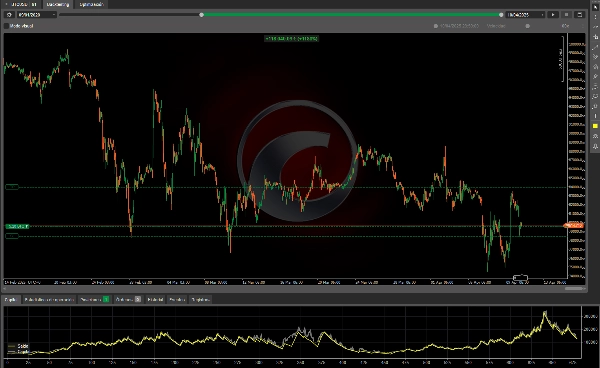
Task: Switch to the Optimización tab
Action: [x=91, y=5]
